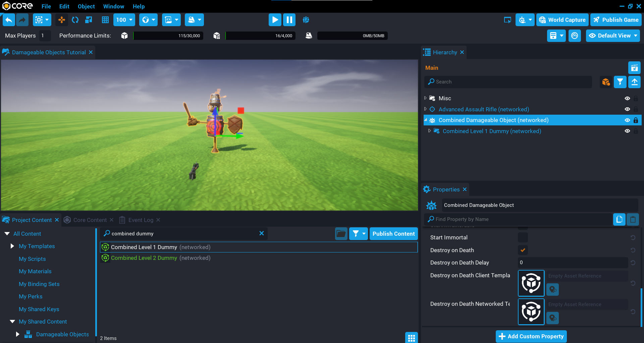644x343 pixels.
Task: Enable the Start Immortal checkbox
Action: coord(523,238)
